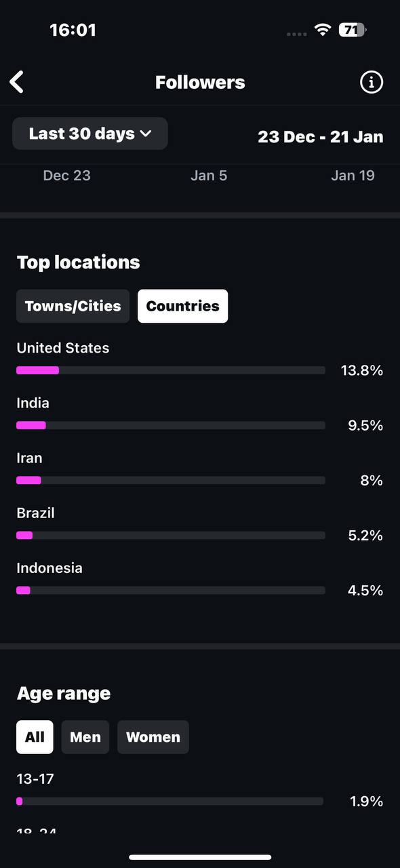400x868 pixels.
Task: Tap the United States percentage bar
Action: [171, 370]
